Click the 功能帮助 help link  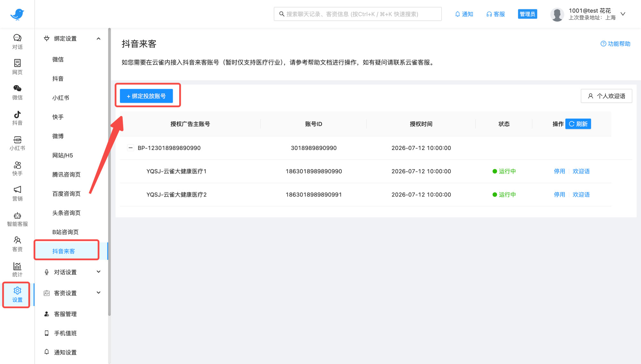click(x=615, y=44)
